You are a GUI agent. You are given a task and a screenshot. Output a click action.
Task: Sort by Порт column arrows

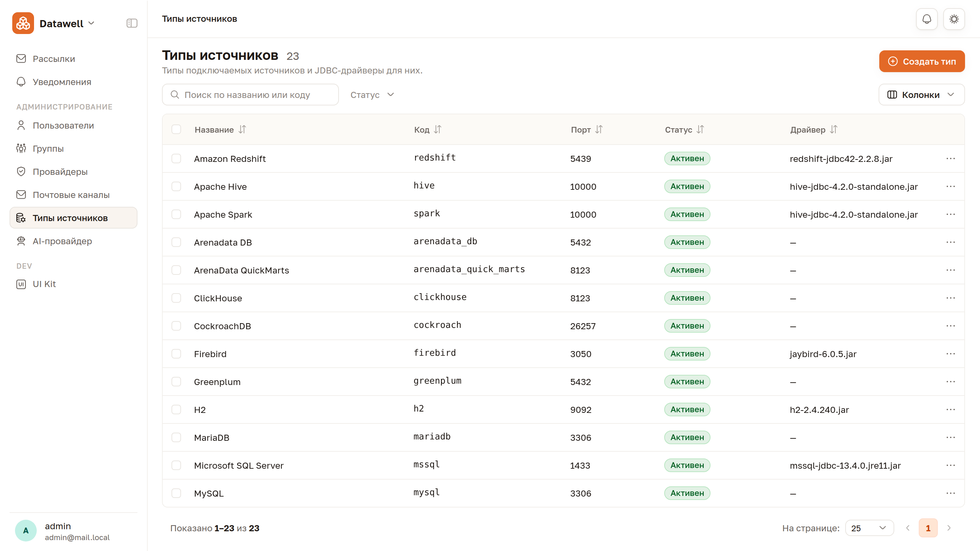[x=599, y=130]
